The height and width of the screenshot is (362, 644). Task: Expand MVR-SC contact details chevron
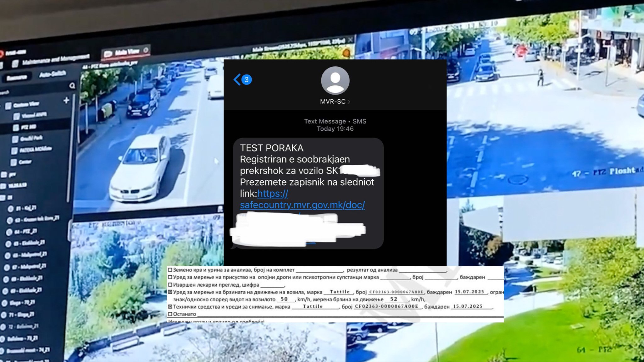click(349, 101)
